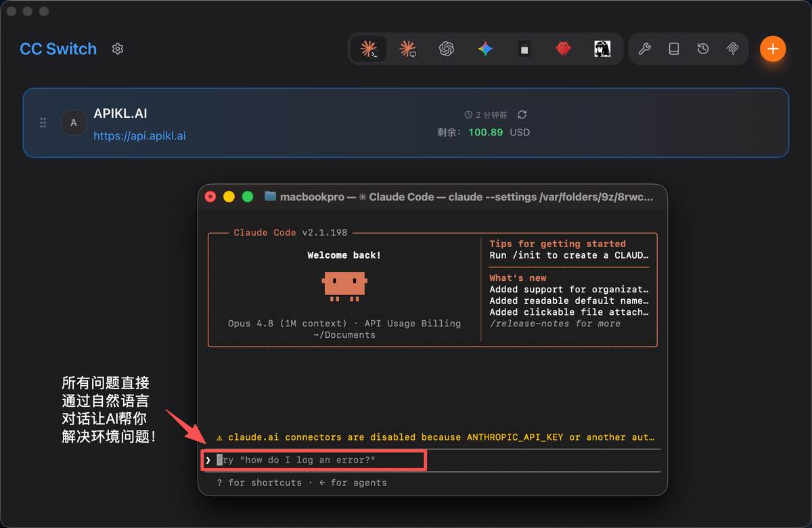Click the connectors disabled warning line
Screen dimensions: 812x528
tap(435, 437)
